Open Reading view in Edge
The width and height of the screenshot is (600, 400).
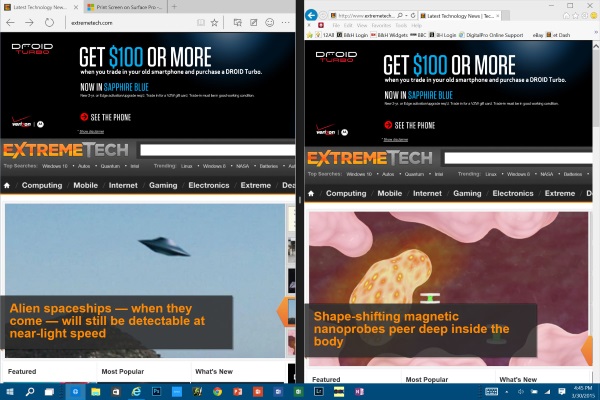click(201, 23)
